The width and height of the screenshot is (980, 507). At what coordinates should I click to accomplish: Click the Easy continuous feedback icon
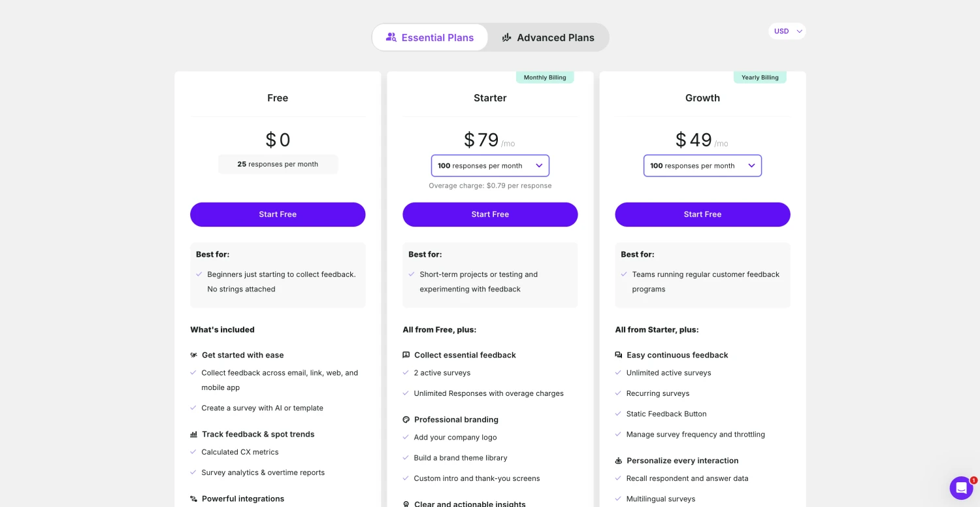click(619, 355)
